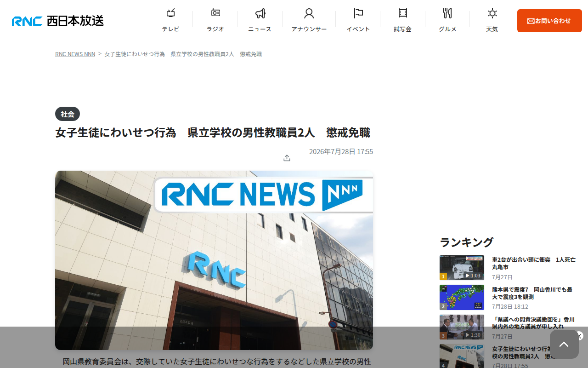Select the アナウンサー menu label

309,29
